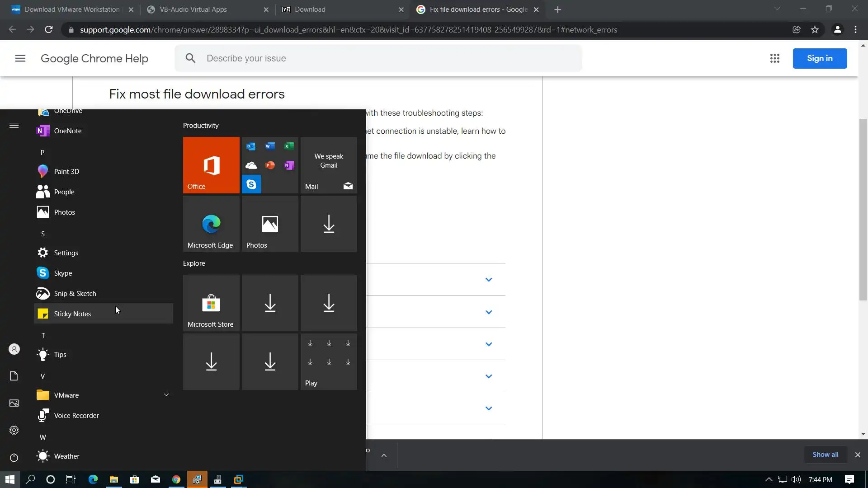Screen dimensions: 868x488
Task: Open Paint 3D from the app list
Action: point(66,171)
